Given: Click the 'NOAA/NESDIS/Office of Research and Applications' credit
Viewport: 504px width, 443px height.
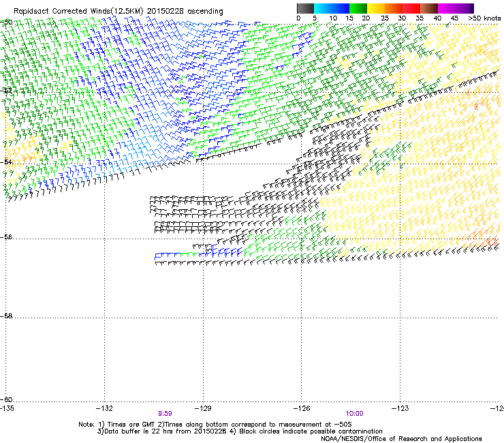Looking at the screenshot, I should [401, 439].
